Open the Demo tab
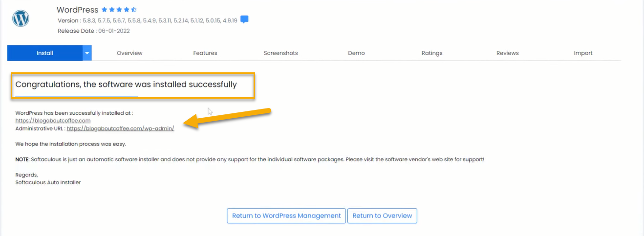 tap(356, 53)
